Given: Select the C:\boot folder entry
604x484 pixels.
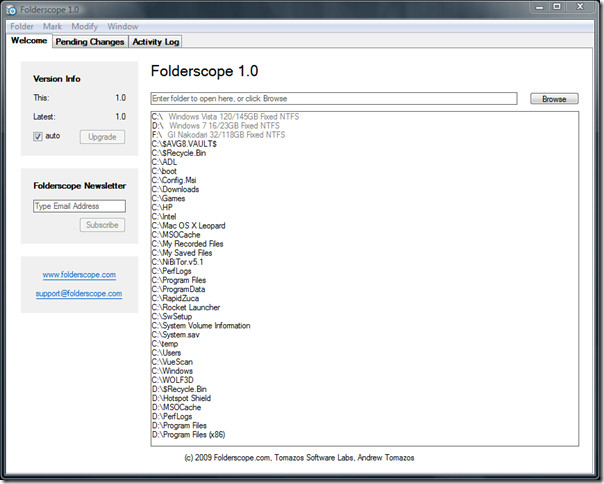Looking at the screenshot, I should point(164,171).
